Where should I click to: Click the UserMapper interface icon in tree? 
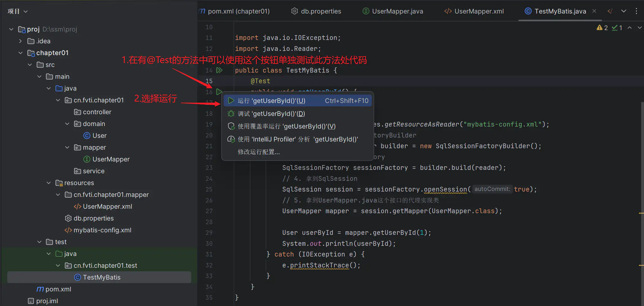(87, 159)
